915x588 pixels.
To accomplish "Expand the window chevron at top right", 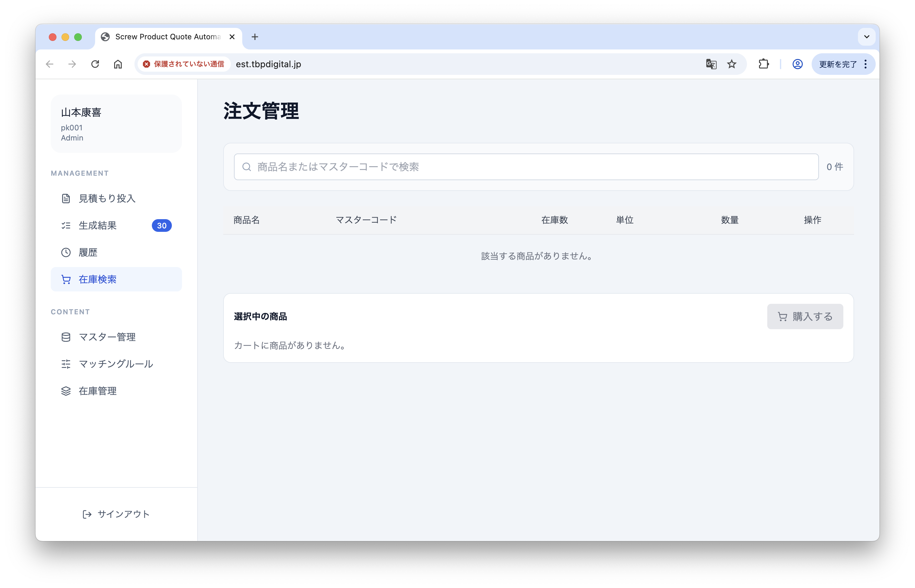I will 866,37.
